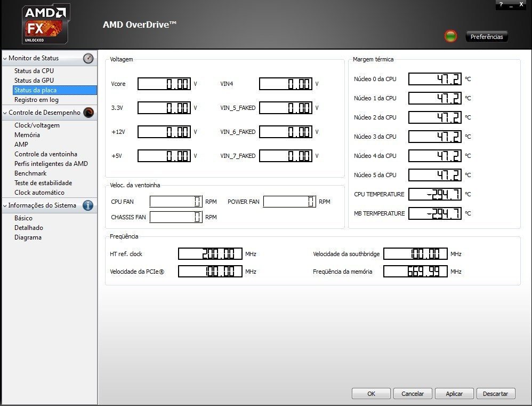The image size is (532, 406).
Task: Click Núcleo 3 da CPU temperature readout
Action: (435, 137)
